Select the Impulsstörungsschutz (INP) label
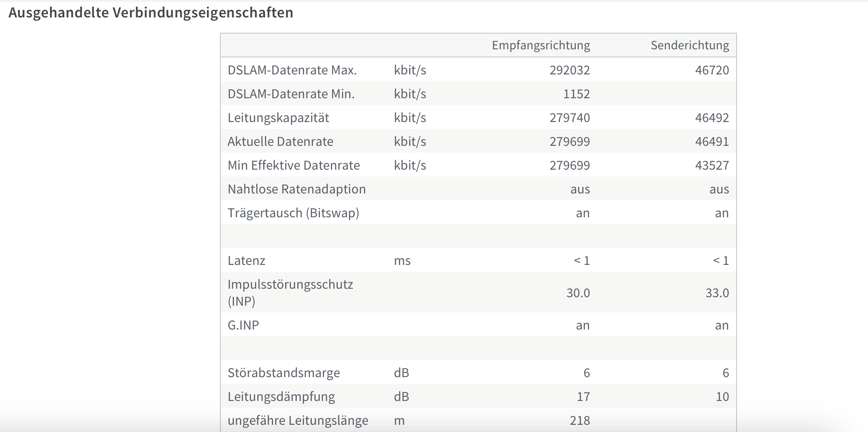Image resolution: width=868 pixels, height=432 pixels. (x=290, y=293)
